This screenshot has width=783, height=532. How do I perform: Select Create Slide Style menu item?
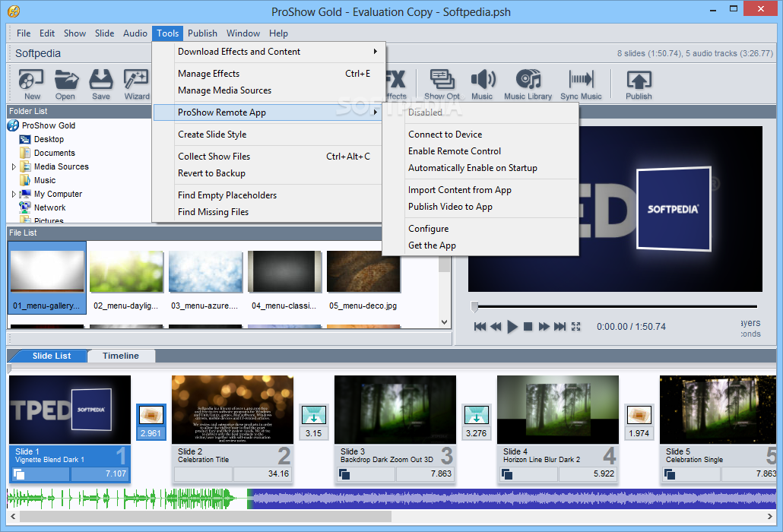tap(268, 135)
